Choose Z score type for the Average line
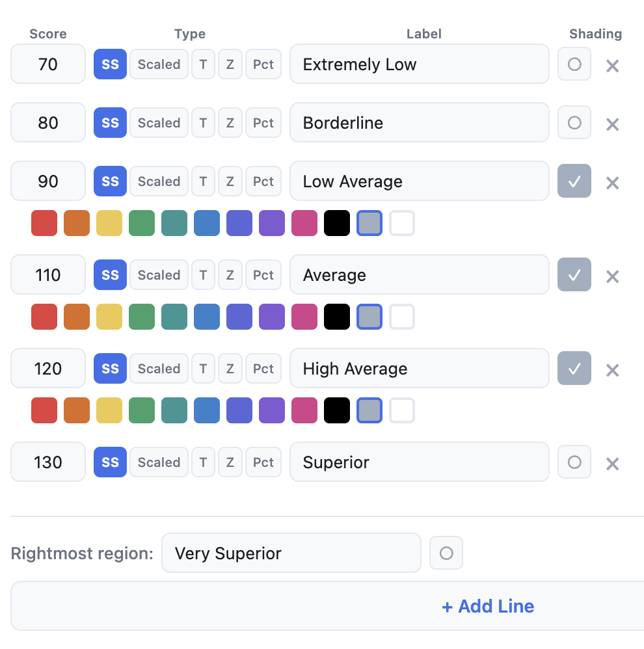The height and width of the screenshot is (649, 644). [230, 274]
